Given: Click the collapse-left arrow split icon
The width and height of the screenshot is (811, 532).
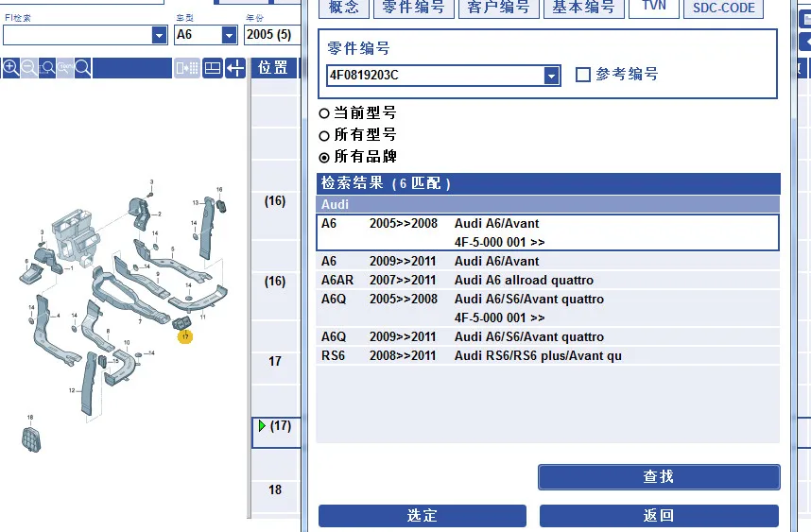Looking at the screenshot, I should (235, 68).
